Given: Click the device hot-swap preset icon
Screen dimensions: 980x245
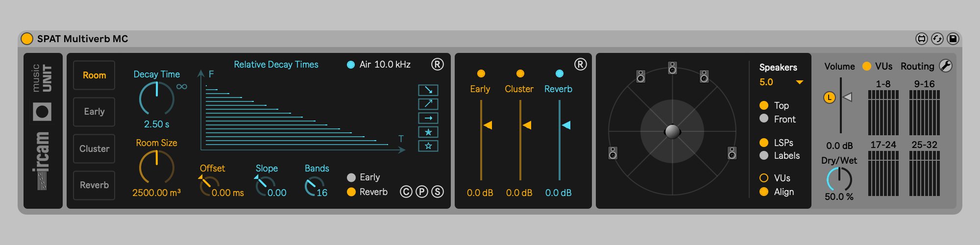Looking at the screenshot, I should (922, 39).
